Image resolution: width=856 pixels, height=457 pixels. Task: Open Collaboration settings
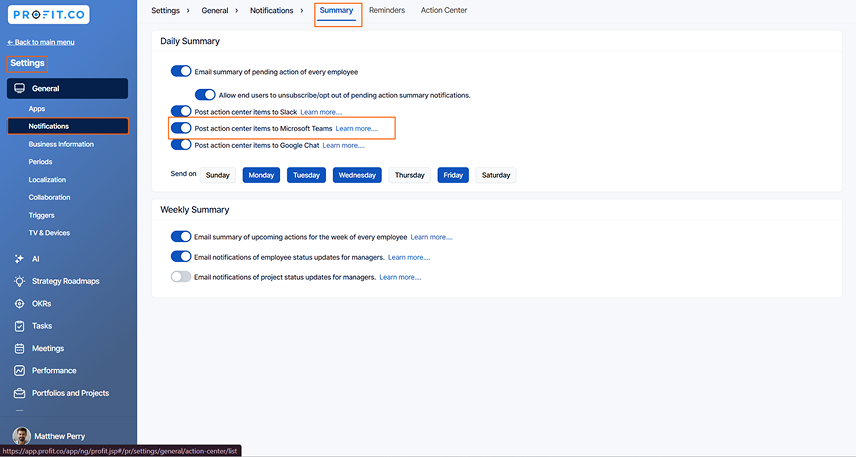(49, 197)
